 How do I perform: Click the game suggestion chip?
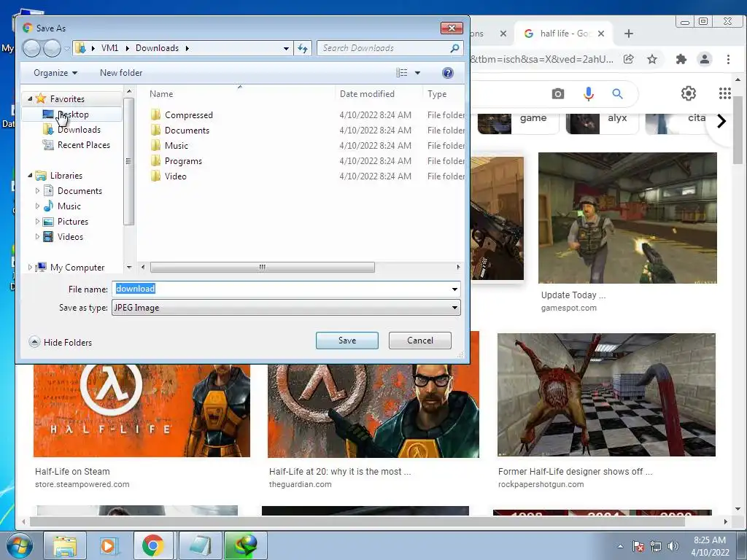tap(517, 122)
